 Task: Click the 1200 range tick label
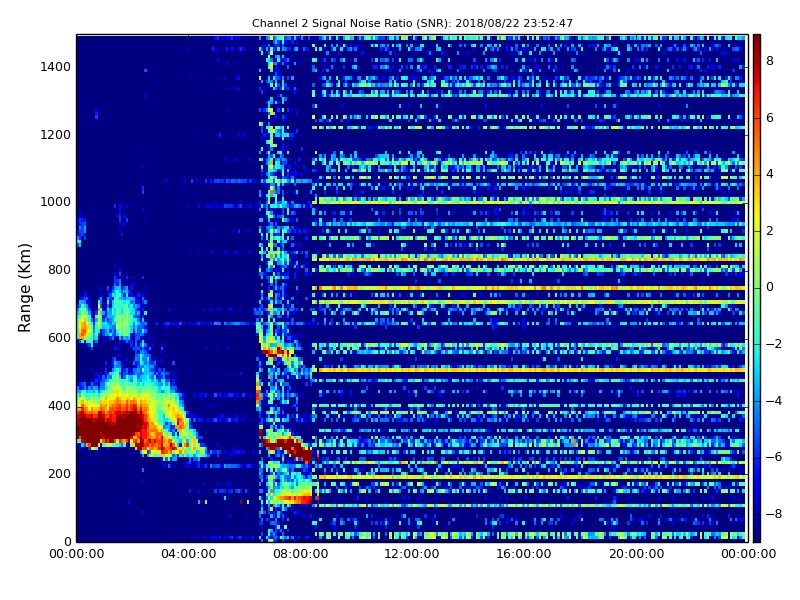click(56, 135)
